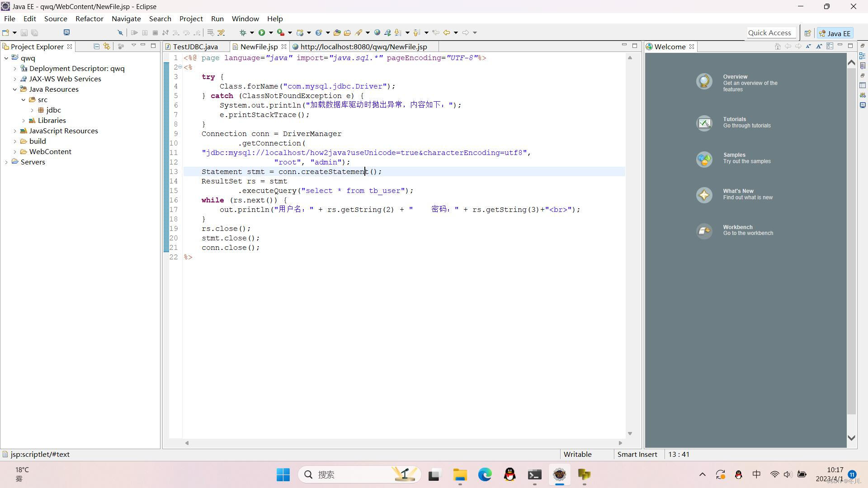
Task: Open File Explorer from the taskbar
Action: (460, 474)
